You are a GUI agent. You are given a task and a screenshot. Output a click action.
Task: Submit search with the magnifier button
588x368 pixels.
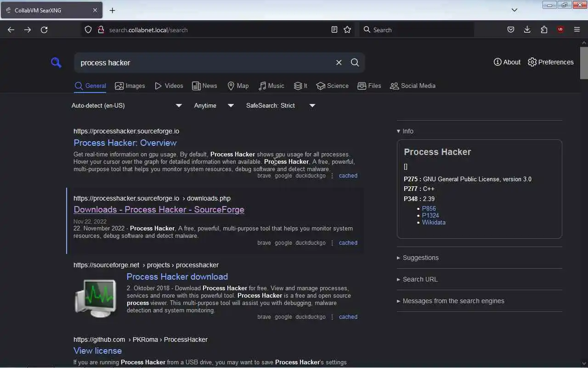355,63
